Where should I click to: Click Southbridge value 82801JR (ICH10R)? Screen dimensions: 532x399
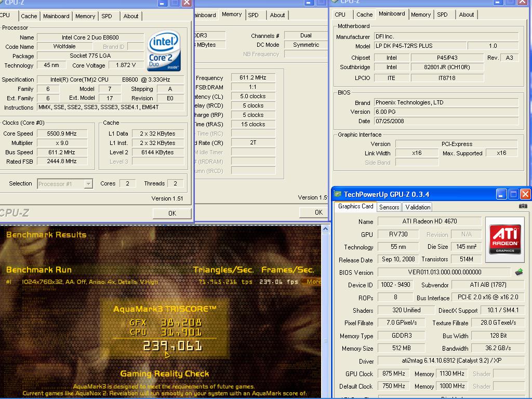pyautogui.click(x=447, y=67)
